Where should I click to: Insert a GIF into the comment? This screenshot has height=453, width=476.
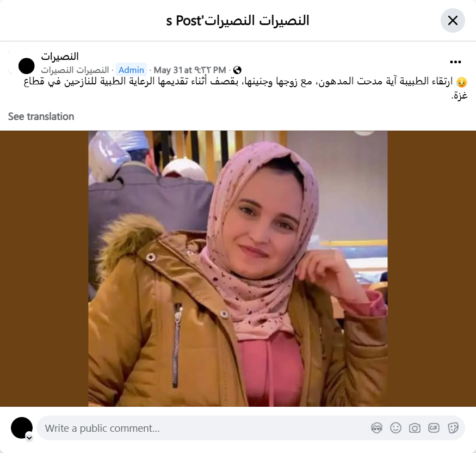pos(434,428)
